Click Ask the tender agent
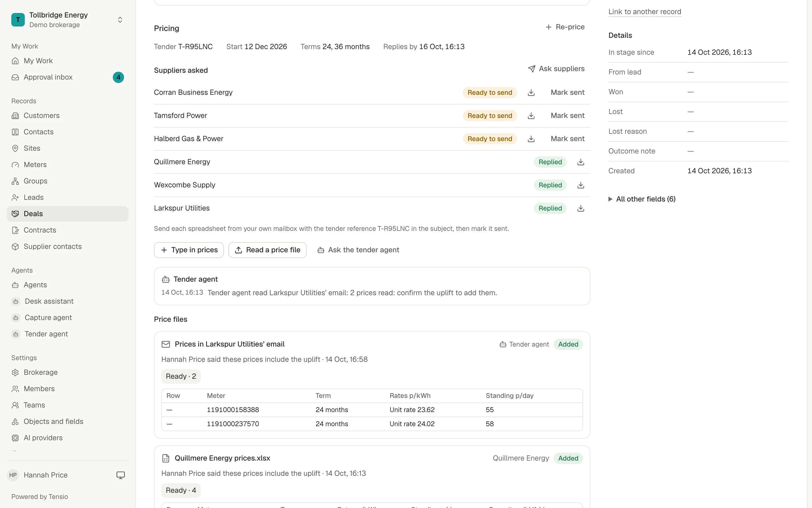Image resolution: width=812 pixels, height=508 pixels. pyautogui.click(x=358, y=250)
